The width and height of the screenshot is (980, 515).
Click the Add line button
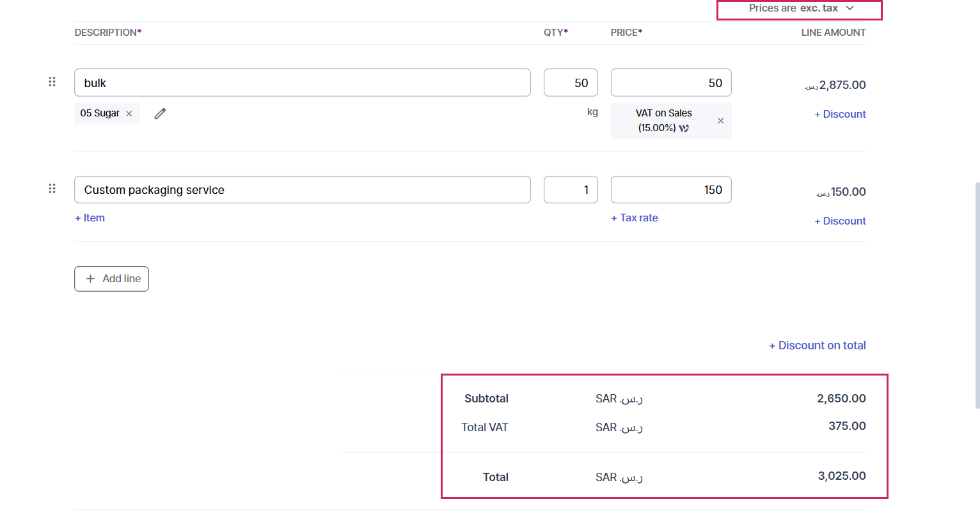111,279
